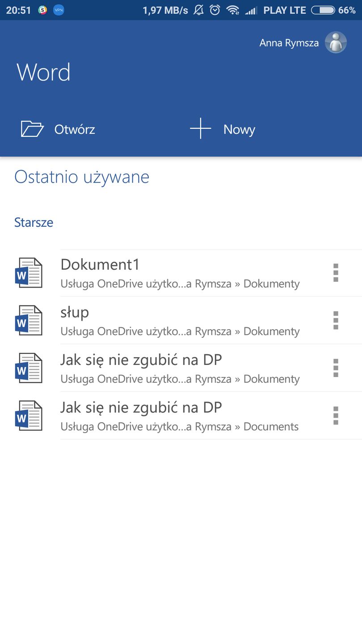
Task: Click the Starsze section header
Action: [x=34, y=222]
